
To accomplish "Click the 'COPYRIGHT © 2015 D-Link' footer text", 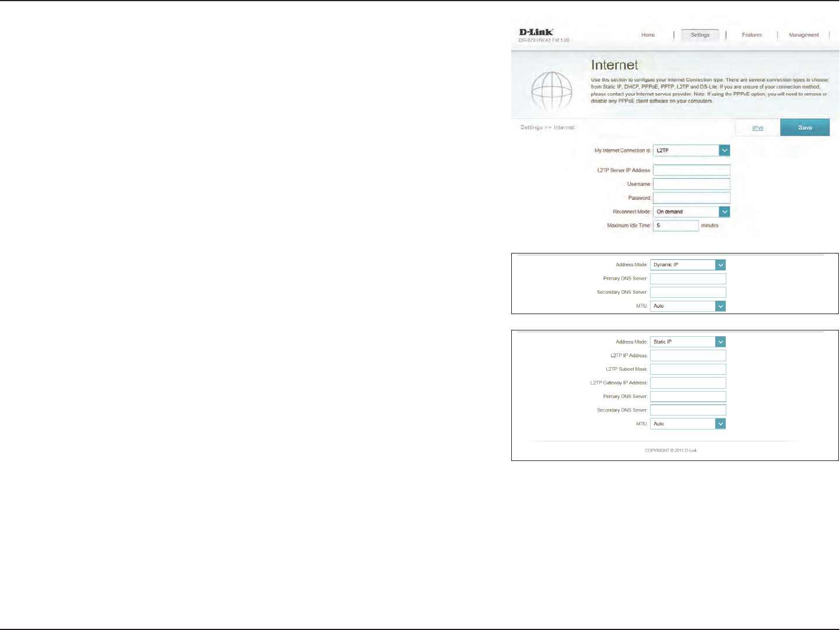I will pos(671,450).
